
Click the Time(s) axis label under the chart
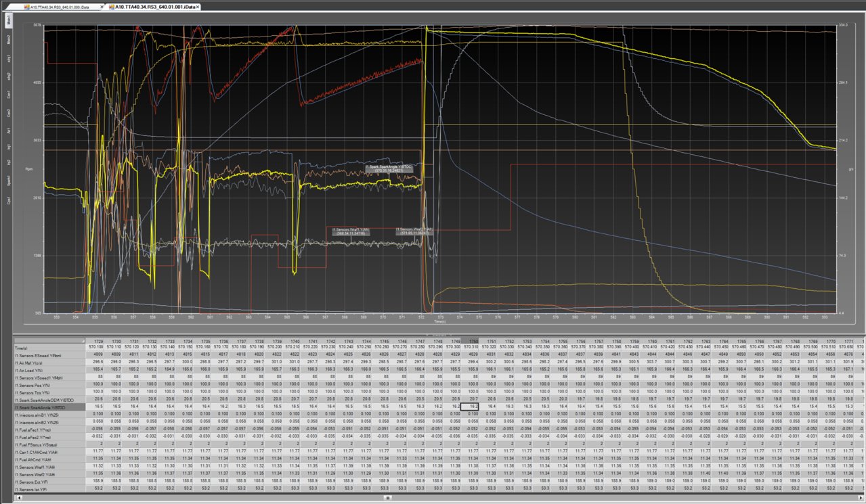[x=440, y=322]
